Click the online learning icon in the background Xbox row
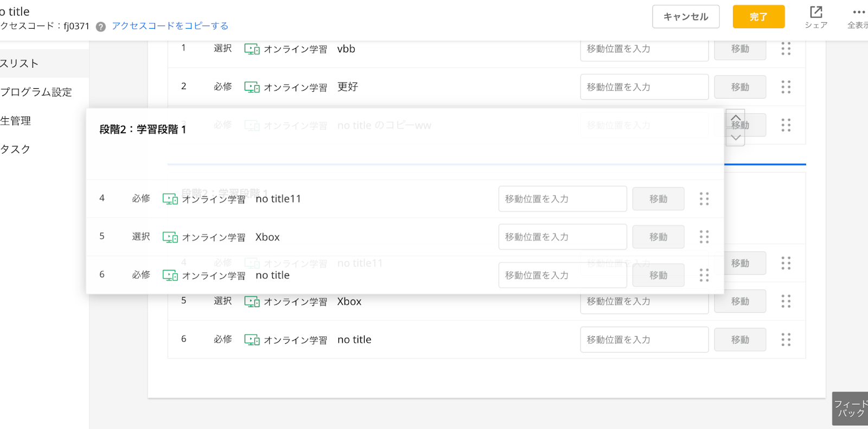The image size is (868, 429). (x=252, y=302)
